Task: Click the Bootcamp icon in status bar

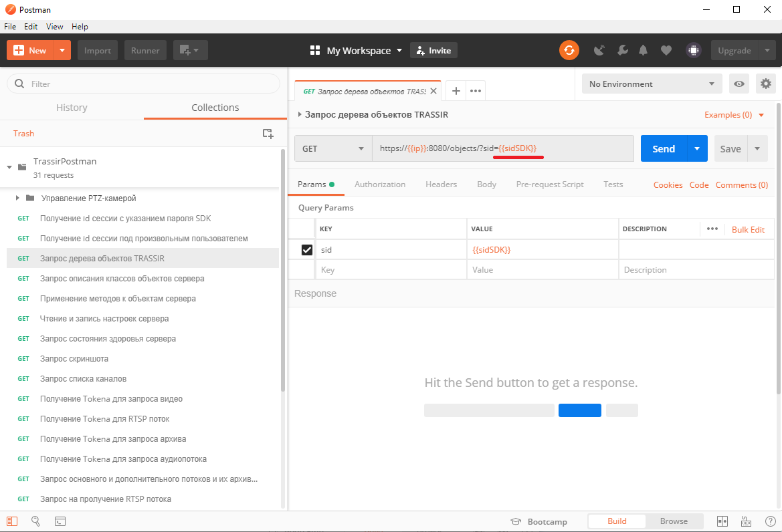Action: point(516,521)
